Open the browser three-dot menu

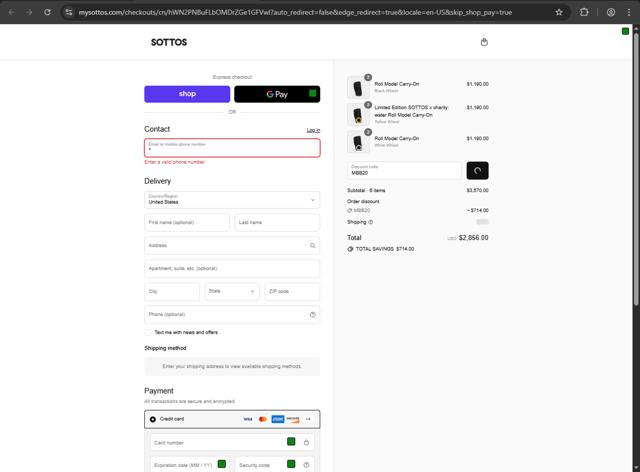(x=629, y=12)
